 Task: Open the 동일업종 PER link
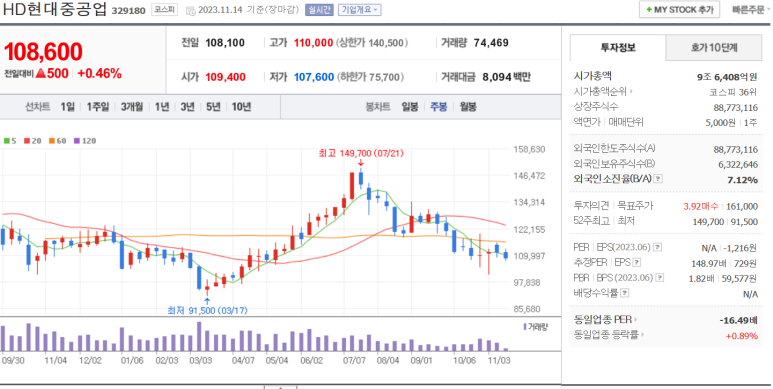[x=605, y=319]
